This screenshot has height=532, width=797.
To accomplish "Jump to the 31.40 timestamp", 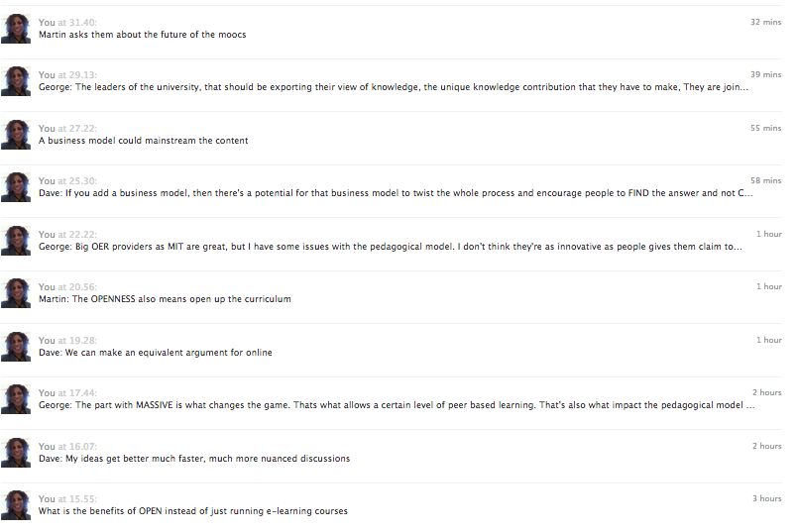I will pyautogui.click(x=82, y=22).
